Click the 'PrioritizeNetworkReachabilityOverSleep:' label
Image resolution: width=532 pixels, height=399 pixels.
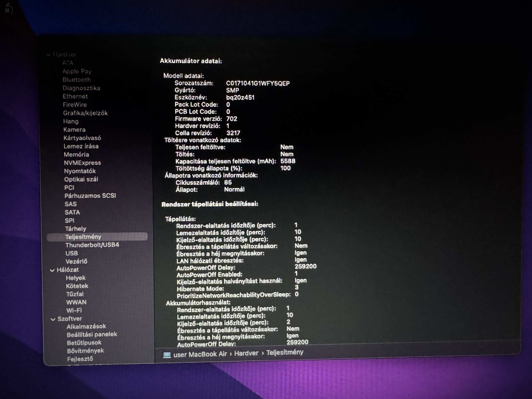pyautogui.click(x=234, y=295)
